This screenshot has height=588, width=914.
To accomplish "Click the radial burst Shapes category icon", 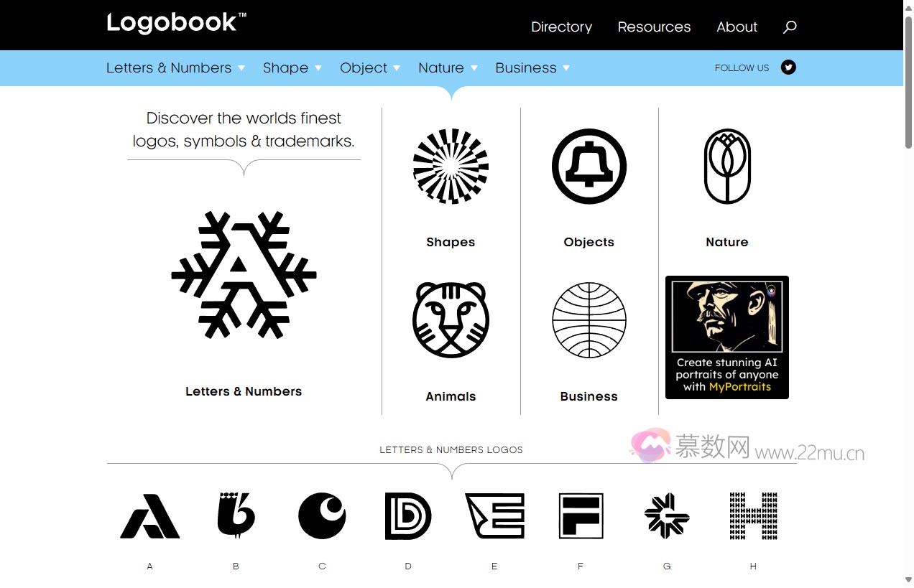I will 451,166.
